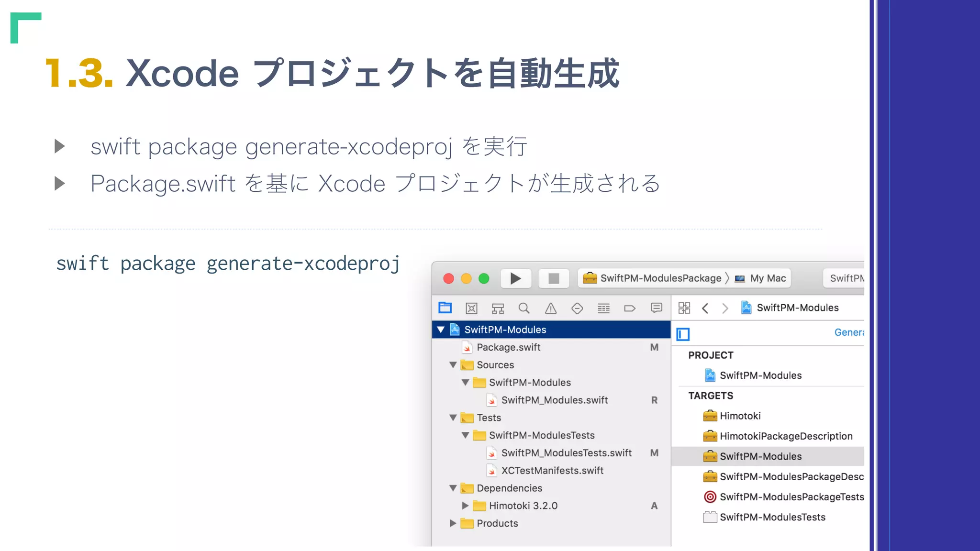Click the activity status field in toolbar

point(844,278)
